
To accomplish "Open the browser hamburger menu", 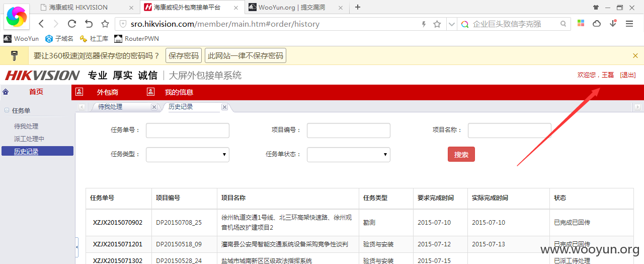I will [629, 24].
